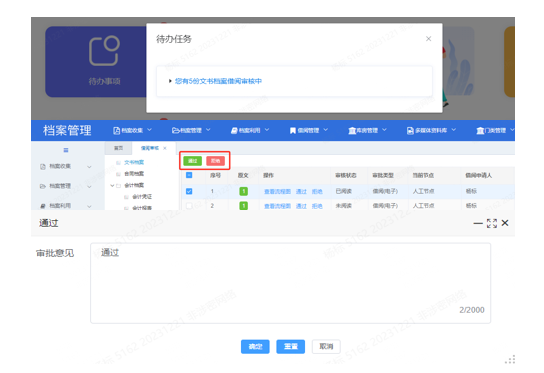Click the 档案管理 folder icon in the top navigation
The height and width of the screenshot is (373, 544).
click(x=176, y=130)
